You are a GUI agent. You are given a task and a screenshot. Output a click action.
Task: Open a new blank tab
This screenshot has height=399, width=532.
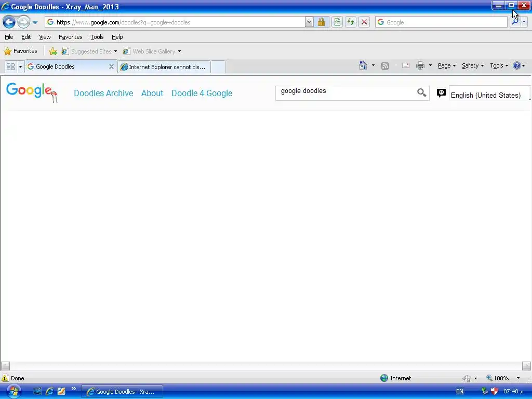pyautogui.click(x=218, y=67)
